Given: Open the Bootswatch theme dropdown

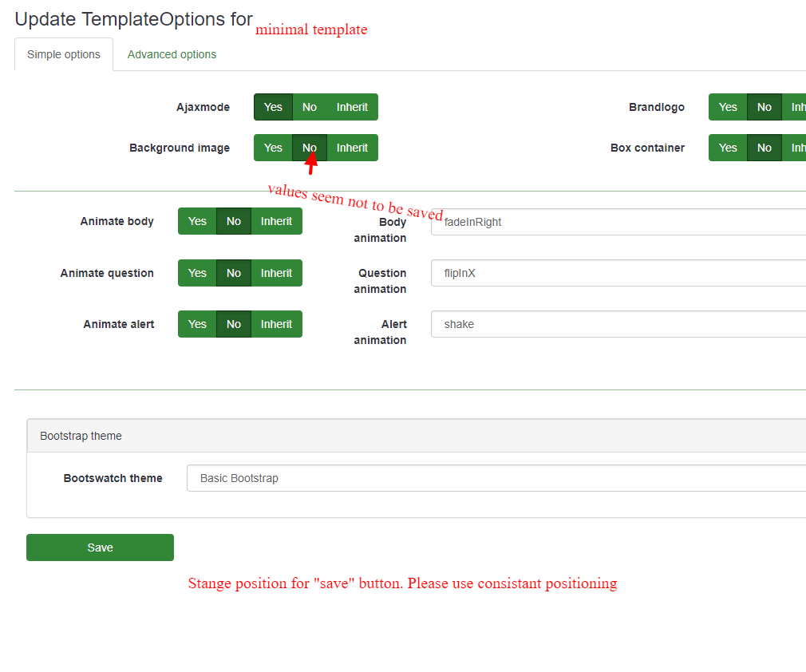Looking at the screenshot, I should coord(496,478).
